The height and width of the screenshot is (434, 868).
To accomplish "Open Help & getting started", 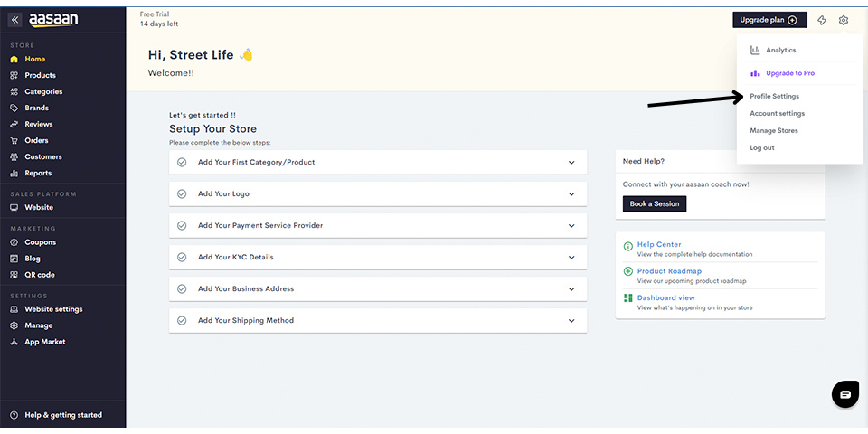I will click(x=62, y=415).
